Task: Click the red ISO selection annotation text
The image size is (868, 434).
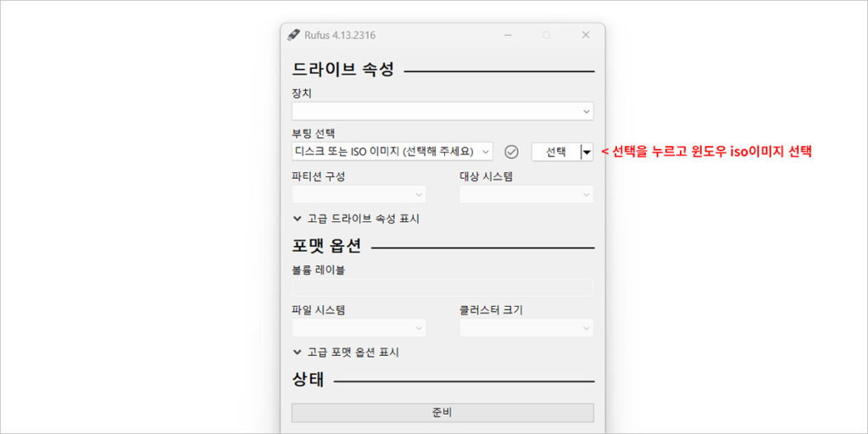Action: [706, 152]
